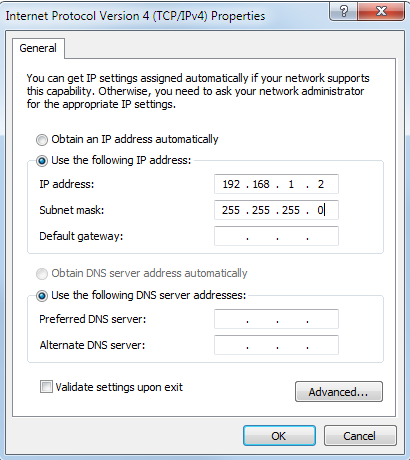Click into the Alternate DNS server field

click(276, 345)
